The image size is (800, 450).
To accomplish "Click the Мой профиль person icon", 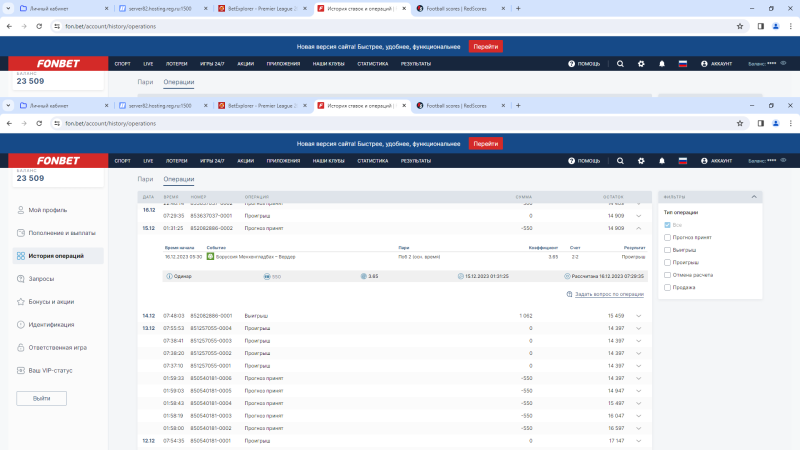I will [21, 210].
